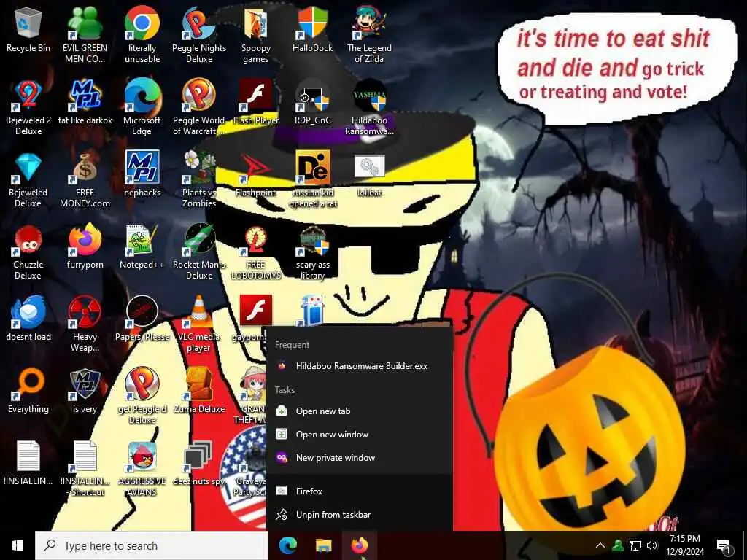This screenshot has height=560, width=747.
Task: Open the !INSTALLIN... text file without shortcut arrow
Action: pyautogui.click(x=28, y=463)
